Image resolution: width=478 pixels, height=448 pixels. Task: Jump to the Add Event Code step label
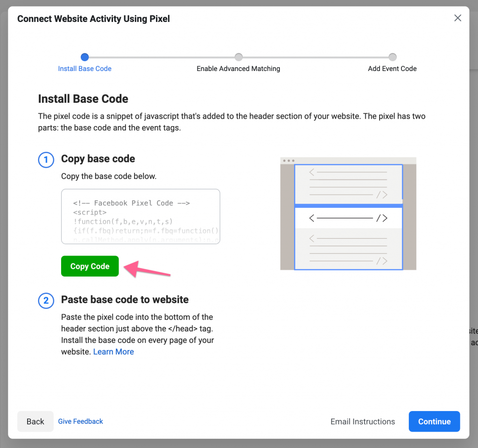392,69
